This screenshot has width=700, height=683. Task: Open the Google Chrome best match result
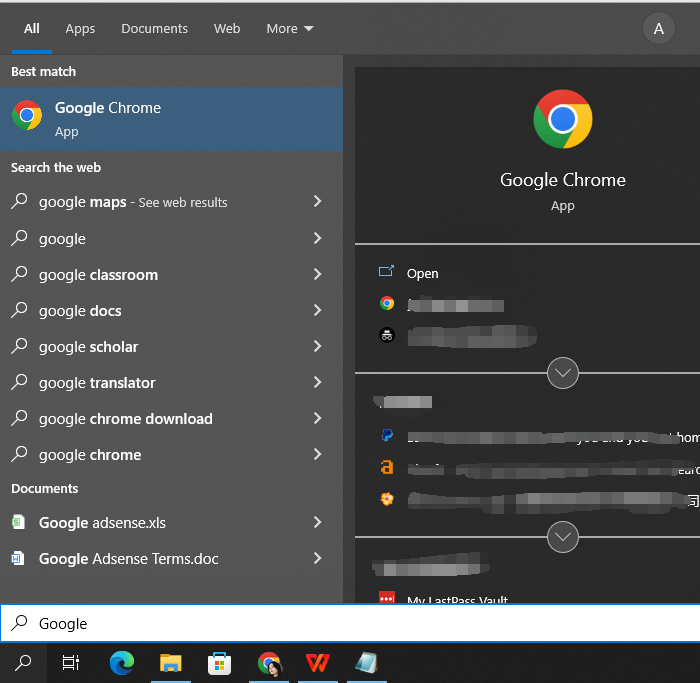pos(171,119)
